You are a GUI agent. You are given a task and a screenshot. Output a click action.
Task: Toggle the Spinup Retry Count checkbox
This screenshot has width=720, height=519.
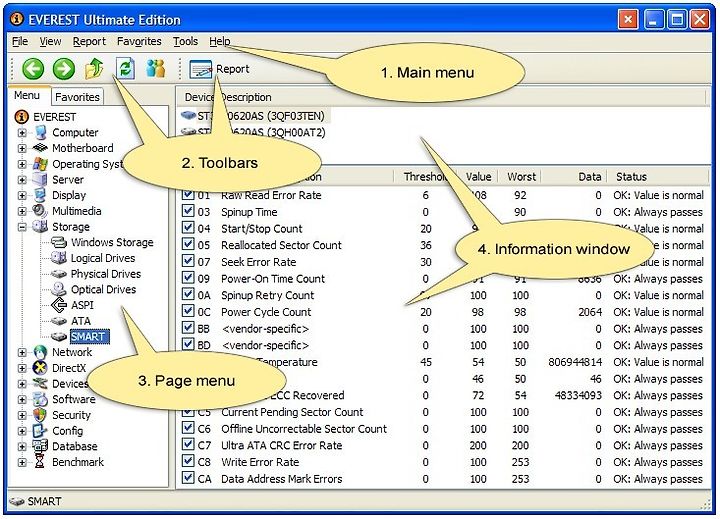188,294
